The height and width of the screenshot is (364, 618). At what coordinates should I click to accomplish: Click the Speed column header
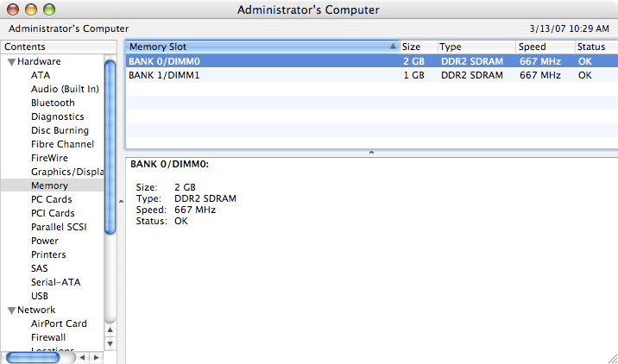544,47
